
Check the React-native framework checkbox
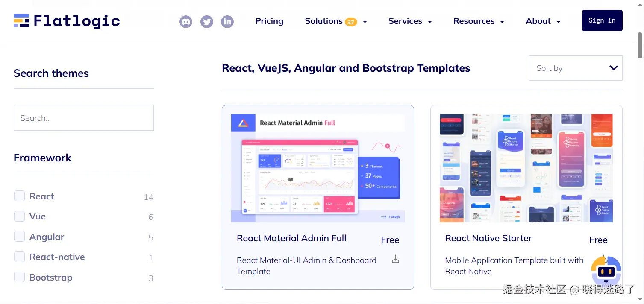click(x=20, y=257)
